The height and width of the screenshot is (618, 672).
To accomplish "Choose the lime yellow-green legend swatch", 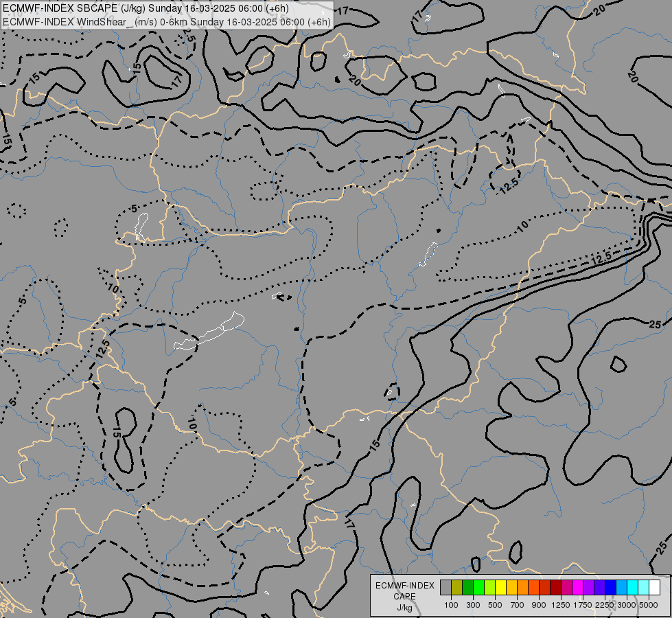I will coord(489,587).
